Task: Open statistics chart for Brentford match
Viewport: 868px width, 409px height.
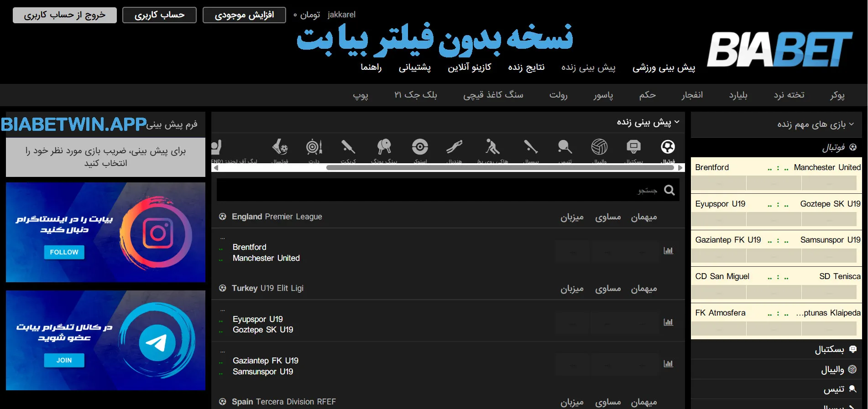Action: (668, 251)
